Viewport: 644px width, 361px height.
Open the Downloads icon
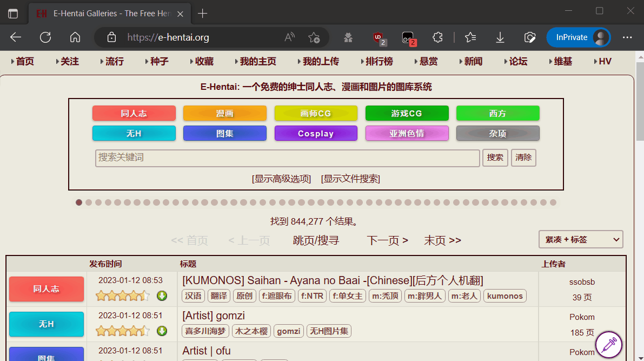pos(500,37)
